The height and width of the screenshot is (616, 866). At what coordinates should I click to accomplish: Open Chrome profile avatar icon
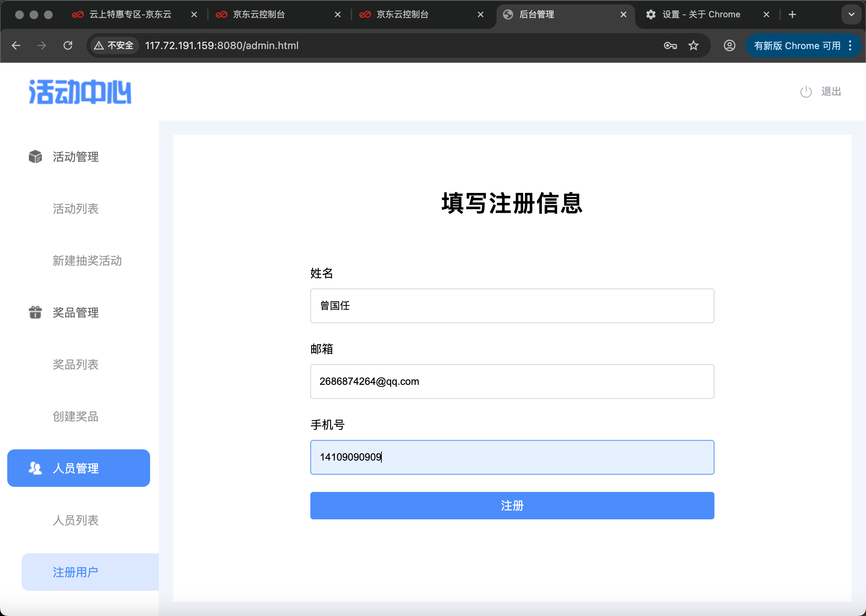point(729,45)
